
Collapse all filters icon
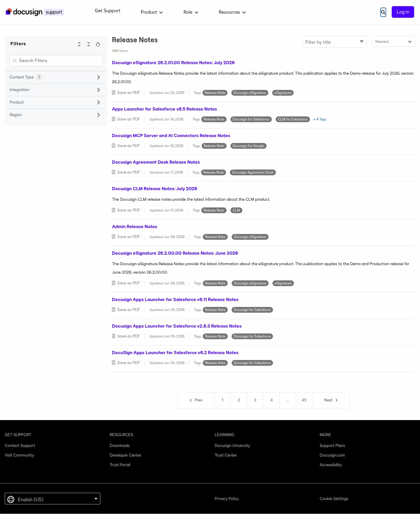click(x=89, y=44)
